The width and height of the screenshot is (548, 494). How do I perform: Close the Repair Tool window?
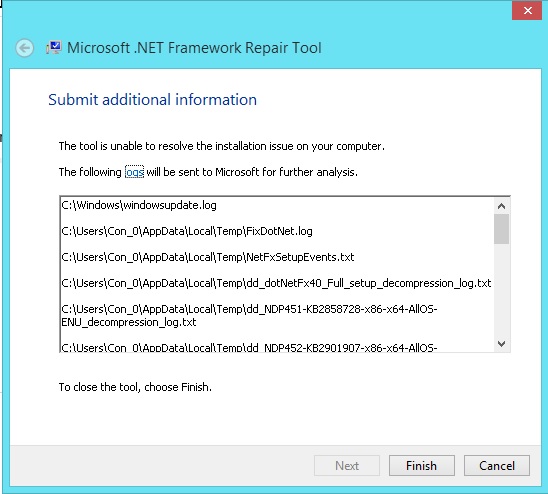527,10
